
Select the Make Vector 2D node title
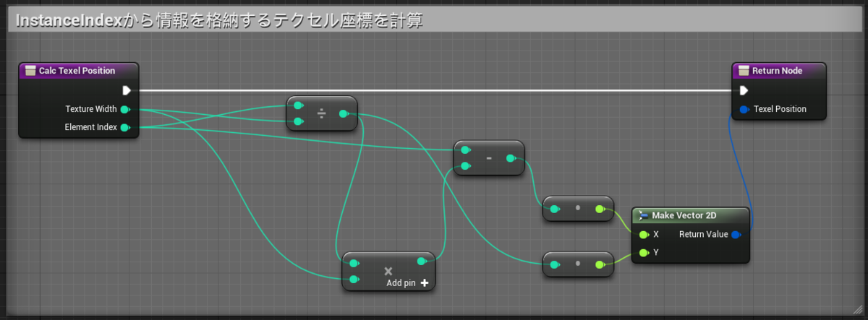684,215
